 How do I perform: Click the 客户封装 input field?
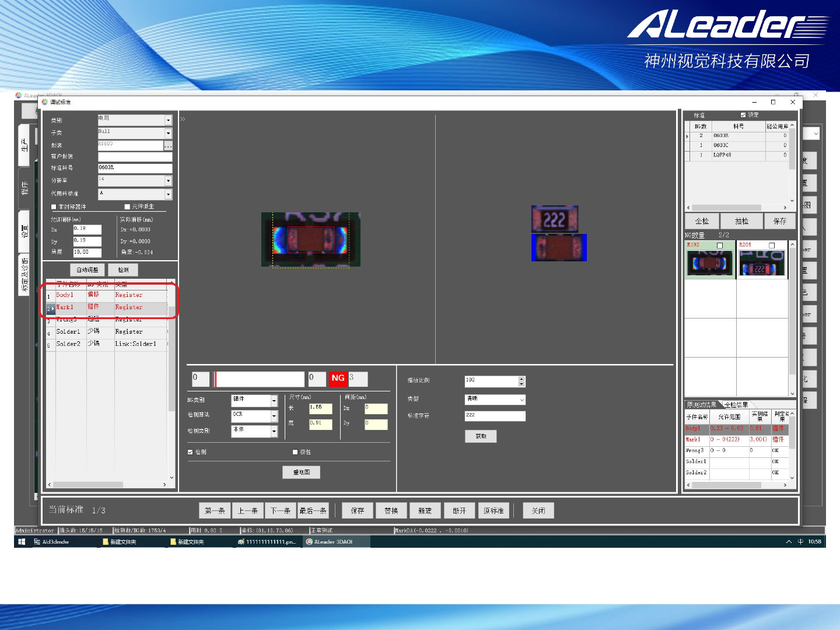(135, 156)
